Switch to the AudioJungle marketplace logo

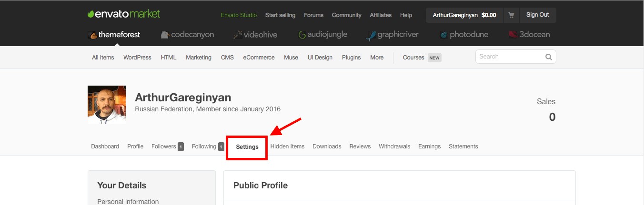click(322, 35)
